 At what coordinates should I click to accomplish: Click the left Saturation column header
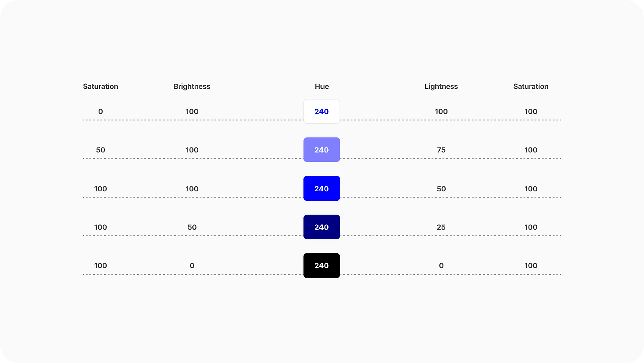coord(101,86)
